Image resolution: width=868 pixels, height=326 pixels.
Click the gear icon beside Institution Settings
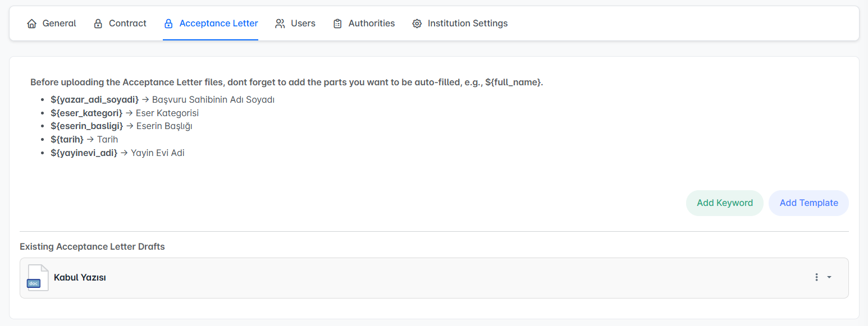point(417,24)
